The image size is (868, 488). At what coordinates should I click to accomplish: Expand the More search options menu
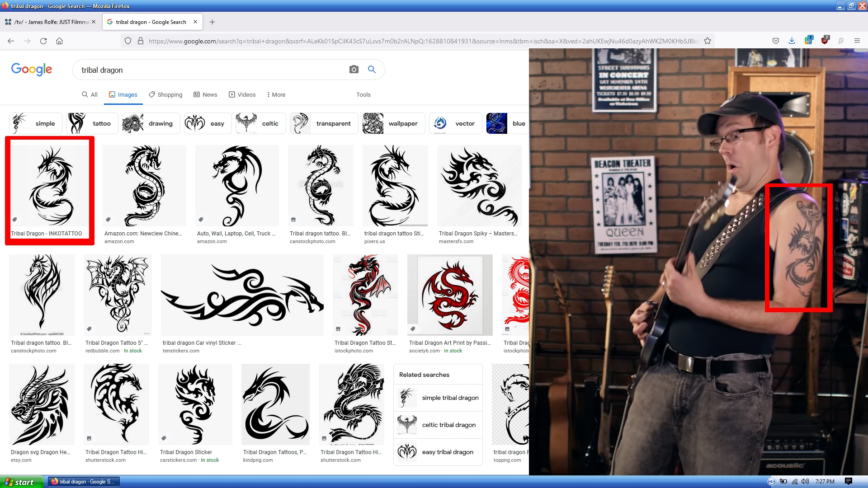pyautogui.click(x=276, y=94)
